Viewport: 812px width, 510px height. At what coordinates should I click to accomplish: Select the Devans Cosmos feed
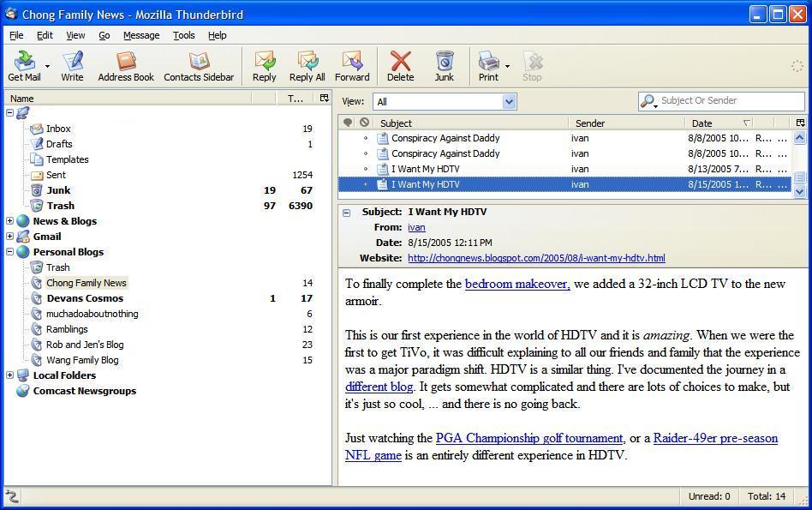(x=85, y=298)
